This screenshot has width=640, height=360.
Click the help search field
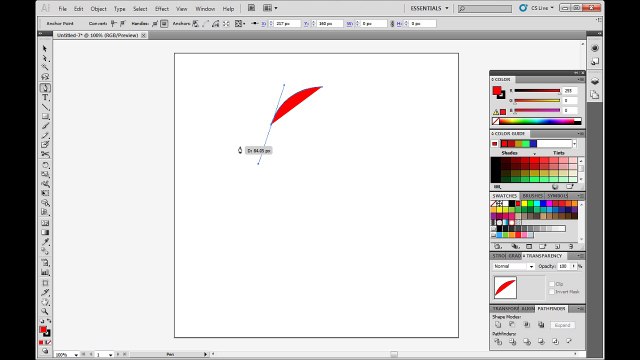(485, 8)
